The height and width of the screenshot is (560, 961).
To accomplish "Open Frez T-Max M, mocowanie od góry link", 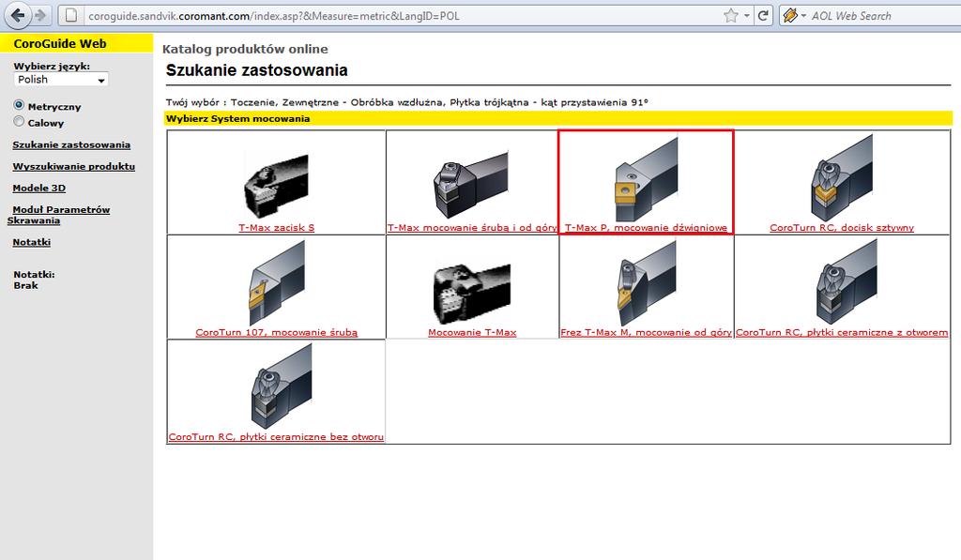I will [646, 333].
